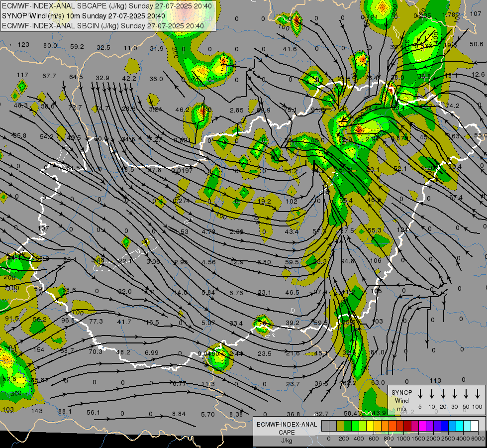Click the 6.80 value
Viewport: 487px width, 448px height.
tap(264, 262)
